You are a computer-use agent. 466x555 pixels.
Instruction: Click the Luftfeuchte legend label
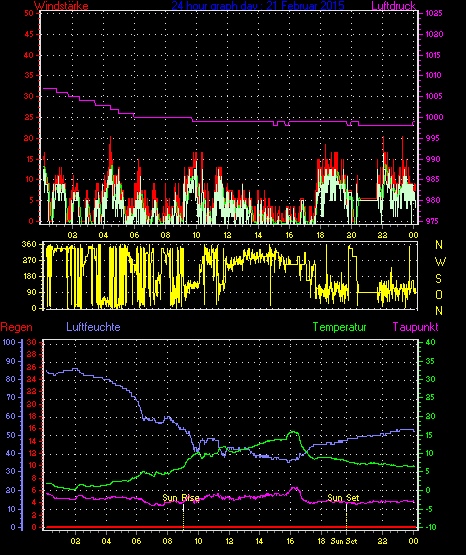coord(93,326)
